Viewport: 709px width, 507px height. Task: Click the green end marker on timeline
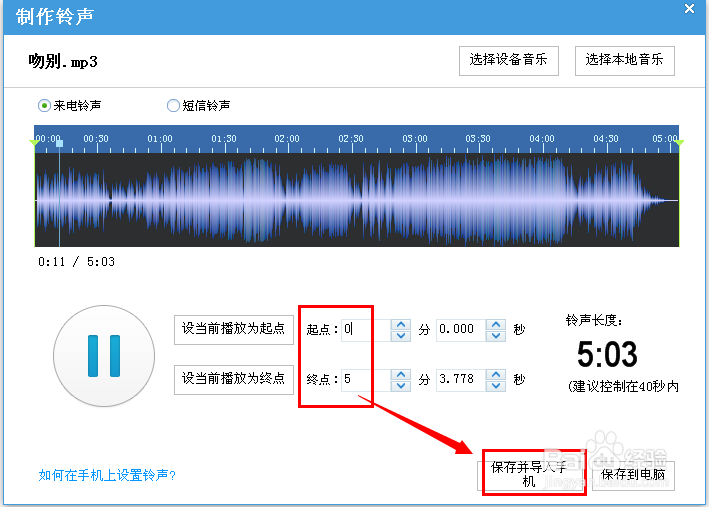[x=679, y=142]
